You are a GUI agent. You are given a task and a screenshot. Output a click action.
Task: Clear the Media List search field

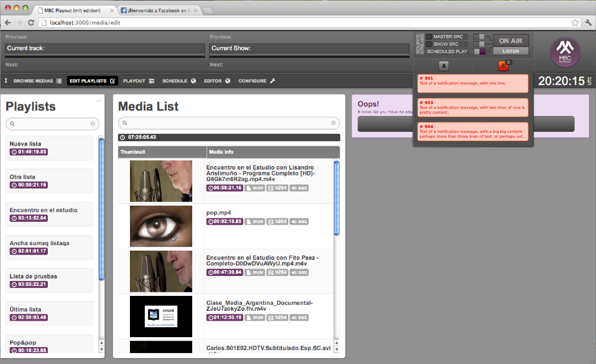click(x=333, y=123)
